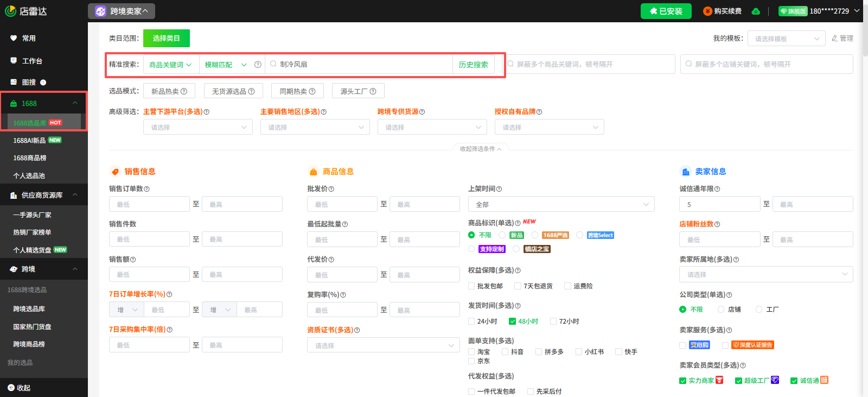The image size is (868, 397).
Task: Click the 店雷达 logo icon
Action: click(10, 11)
